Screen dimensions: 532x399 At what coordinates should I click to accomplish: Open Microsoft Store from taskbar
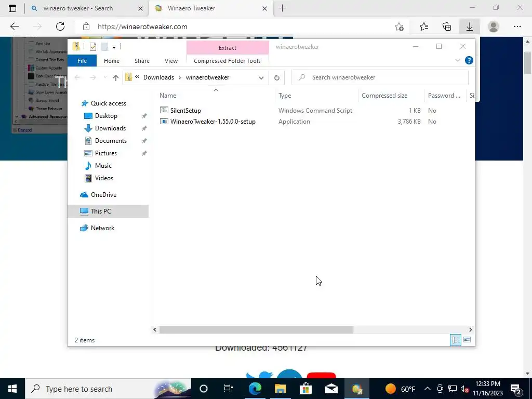pos(305,389)
